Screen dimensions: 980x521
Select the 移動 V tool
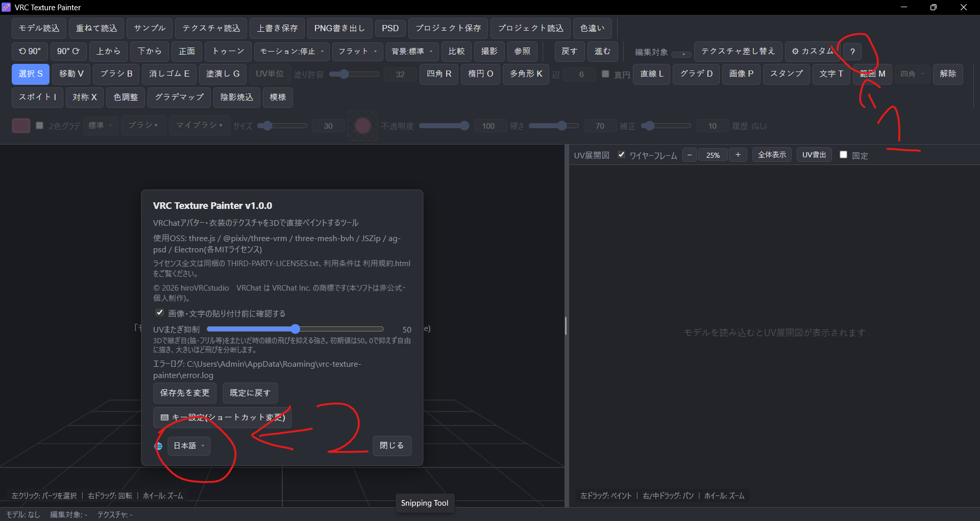[71, 74]
